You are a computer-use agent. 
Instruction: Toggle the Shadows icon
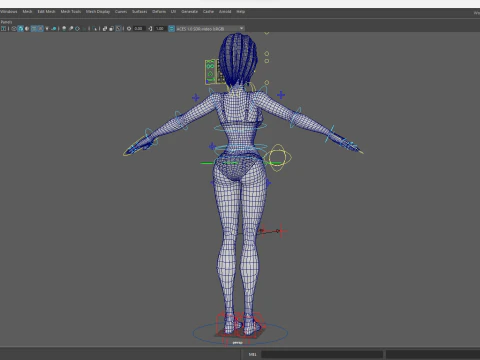tap(54, 29)
